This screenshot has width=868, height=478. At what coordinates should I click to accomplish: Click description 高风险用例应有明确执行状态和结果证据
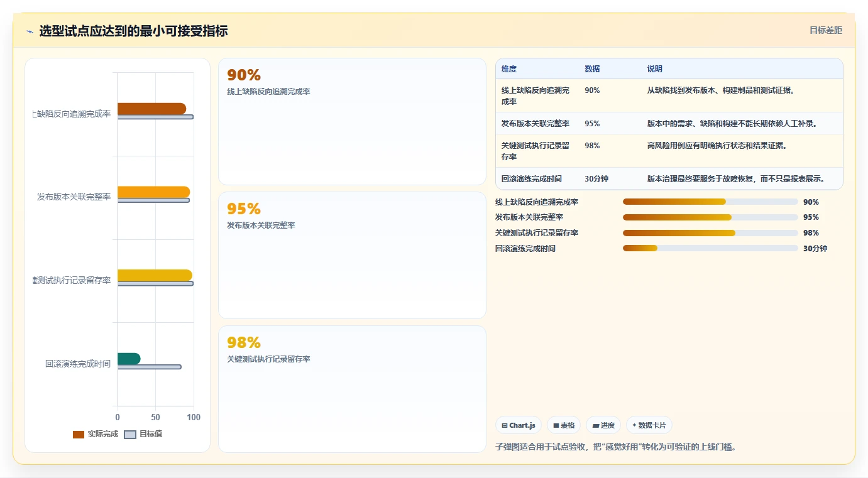click(717, 145)
